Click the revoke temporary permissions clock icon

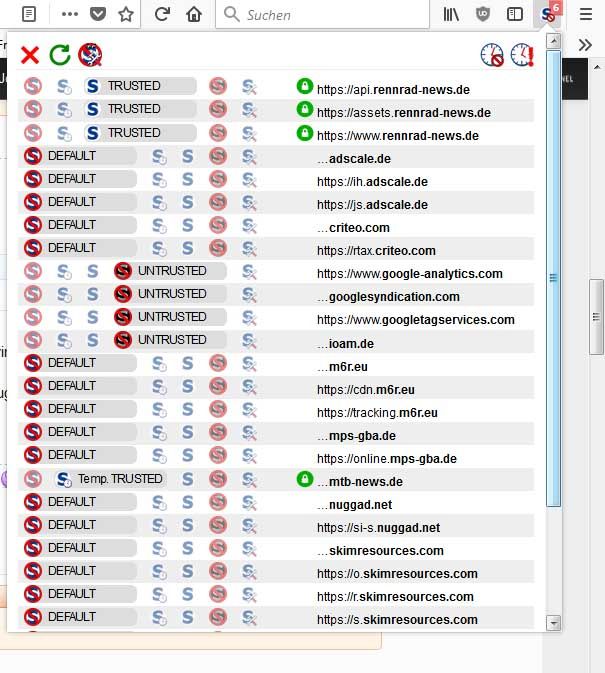point(491,55)
